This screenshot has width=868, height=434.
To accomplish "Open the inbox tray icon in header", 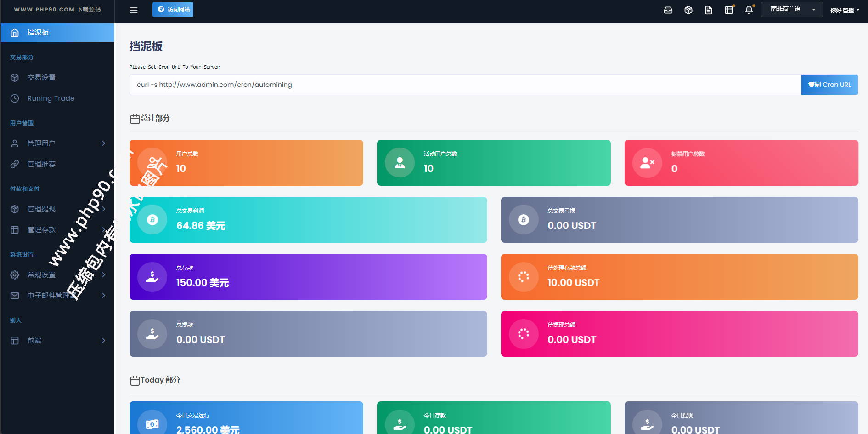I will tap(668, 10).
